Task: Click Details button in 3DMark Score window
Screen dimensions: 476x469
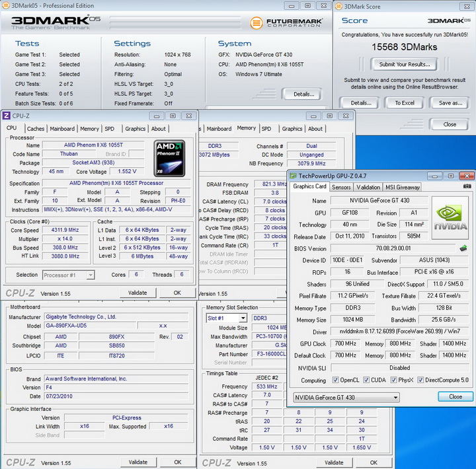Action: (361, 103)
